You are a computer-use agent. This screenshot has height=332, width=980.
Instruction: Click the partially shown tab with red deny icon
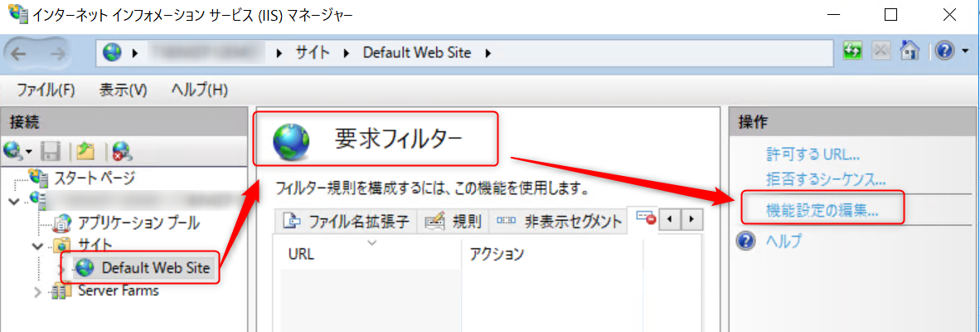[643, 219]
